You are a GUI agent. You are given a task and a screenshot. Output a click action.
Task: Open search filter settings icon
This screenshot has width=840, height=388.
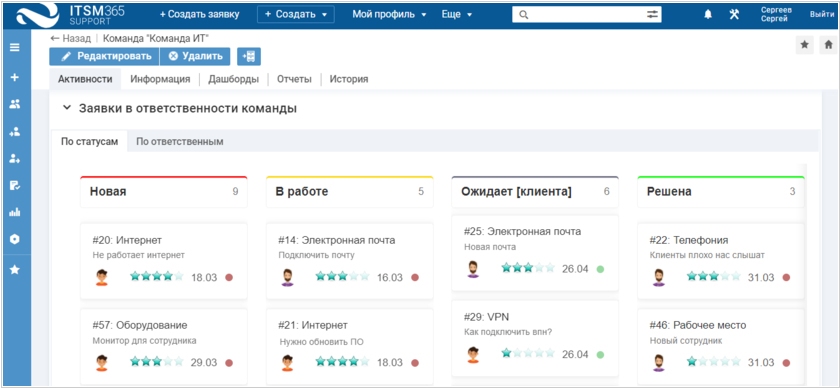point(651,15)
